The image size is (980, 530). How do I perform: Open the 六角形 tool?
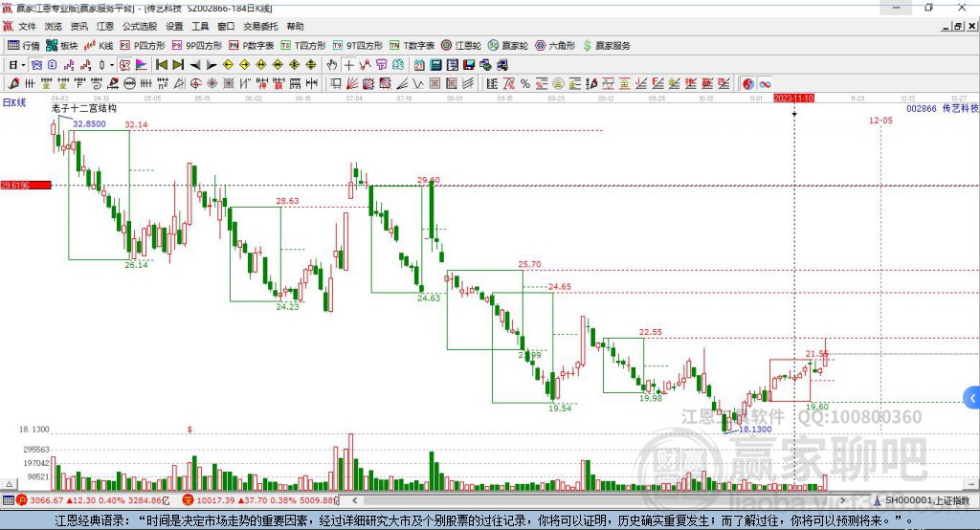coord(555,46)
